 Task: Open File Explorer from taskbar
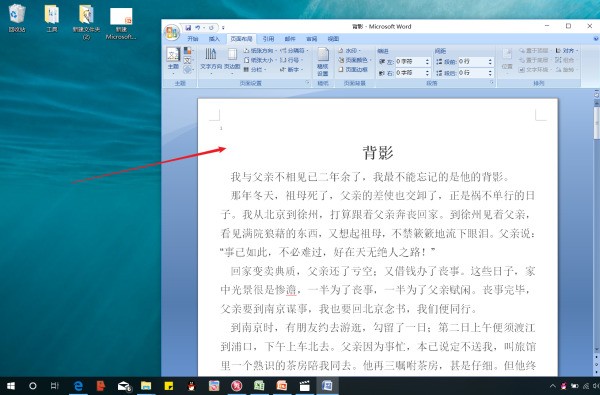[x=146, y=386]
